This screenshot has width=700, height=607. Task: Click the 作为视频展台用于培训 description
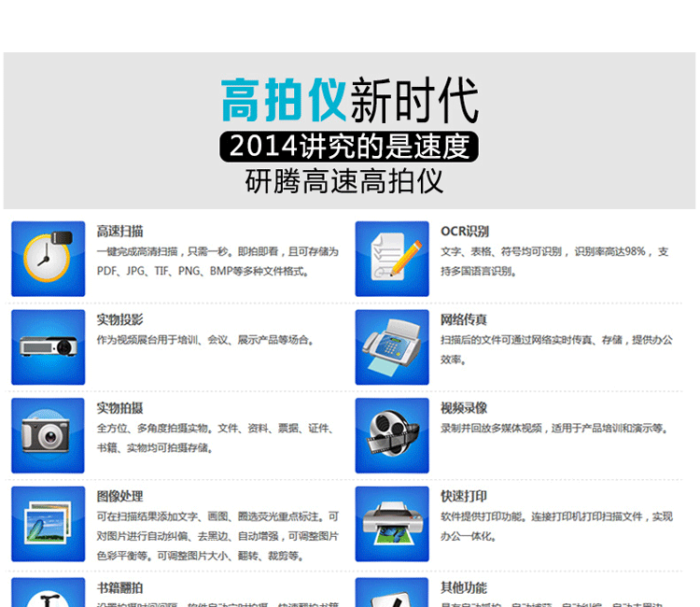pyautogui.click(x=205, y=340)
